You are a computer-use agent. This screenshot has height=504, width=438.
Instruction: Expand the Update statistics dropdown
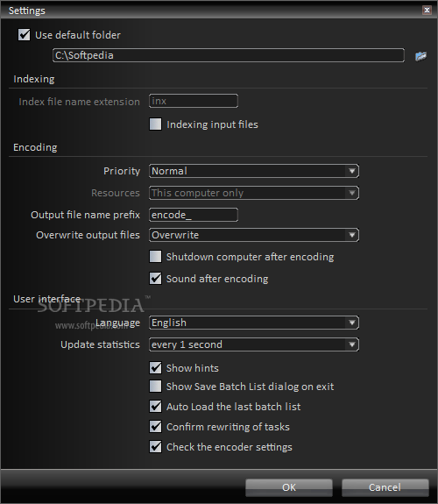pos(254,344)
